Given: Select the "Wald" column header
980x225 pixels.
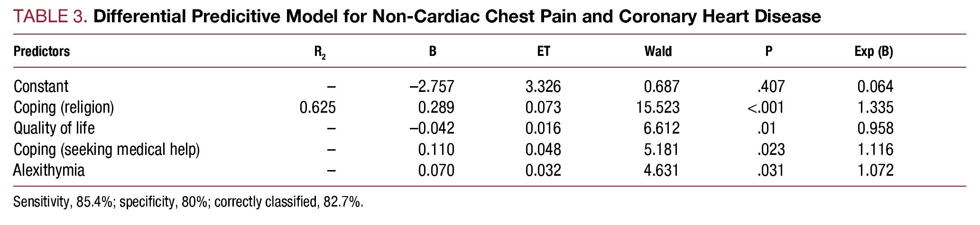Looking at the screenshot, I should click(658, 51).
